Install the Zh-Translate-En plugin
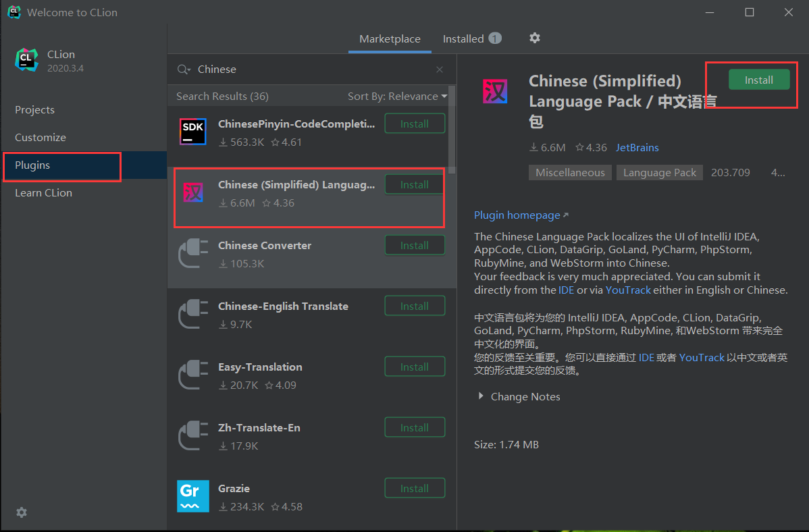 tap(415, 428)
